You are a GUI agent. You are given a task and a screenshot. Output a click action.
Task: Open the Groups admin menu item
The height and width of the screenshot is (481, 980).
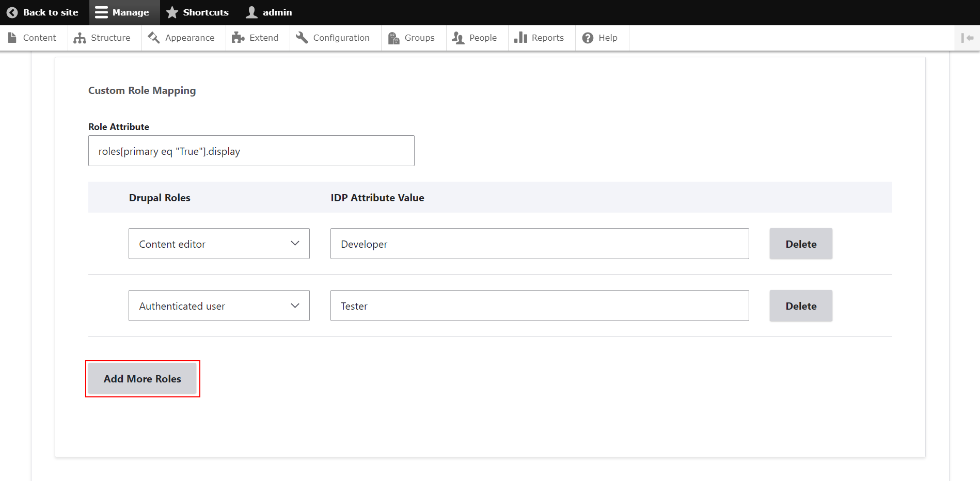[x=413, y=37]
